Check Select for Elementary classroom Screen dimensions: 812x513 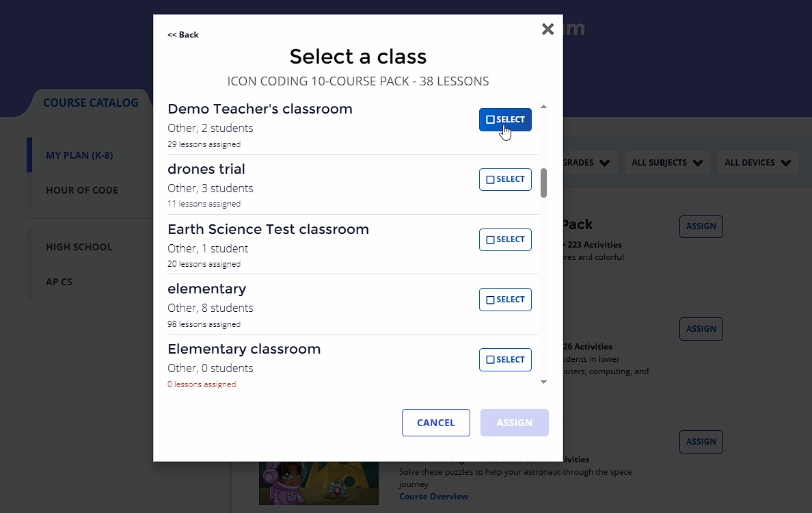pyautogui.click(x=505, y=360)
